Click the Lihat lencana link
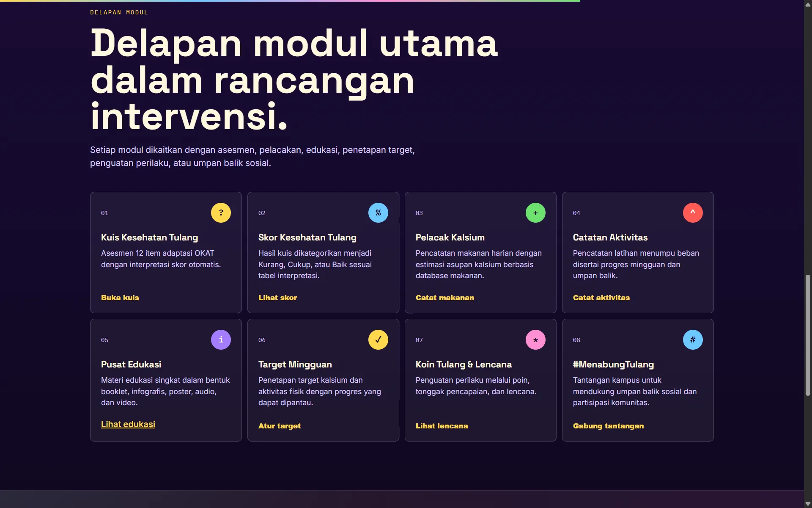 [442, 426]
